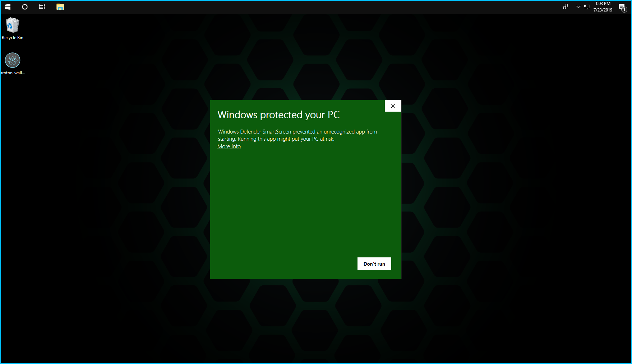Open the network status tray icon

click(x=587, y=7)
